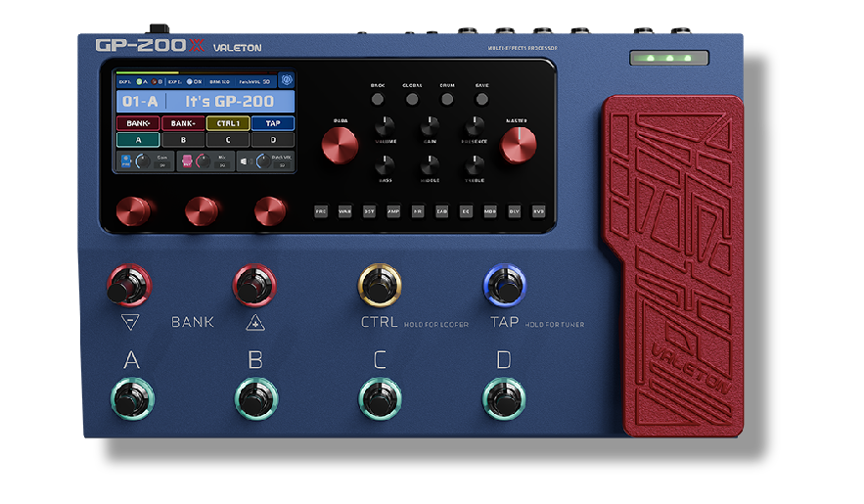Tap the speaker icon beside Patch VOL
The height and width of the screenshot is (504, 864).
pyautogui.click(x=246, y=161)
